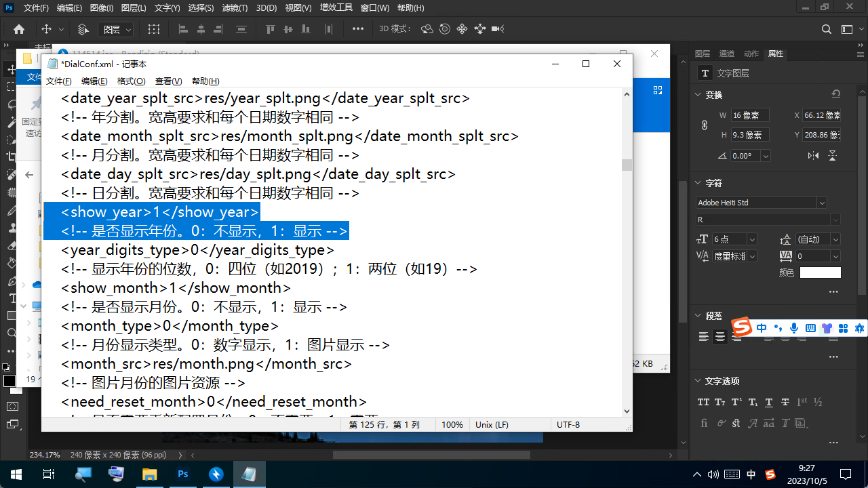This screenshot has height=488, width=868.
Task: Collapse the 字符 section in Properties panel
Action: click(698, 183)
